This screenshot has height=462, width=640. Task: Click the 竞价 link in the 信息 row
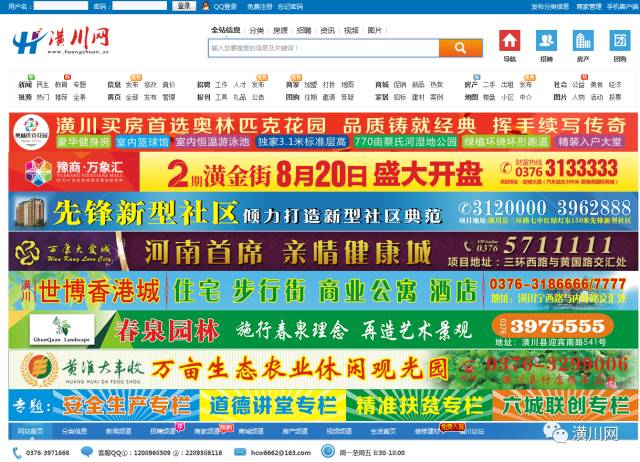pyautogui.click(x=169, y=85)
